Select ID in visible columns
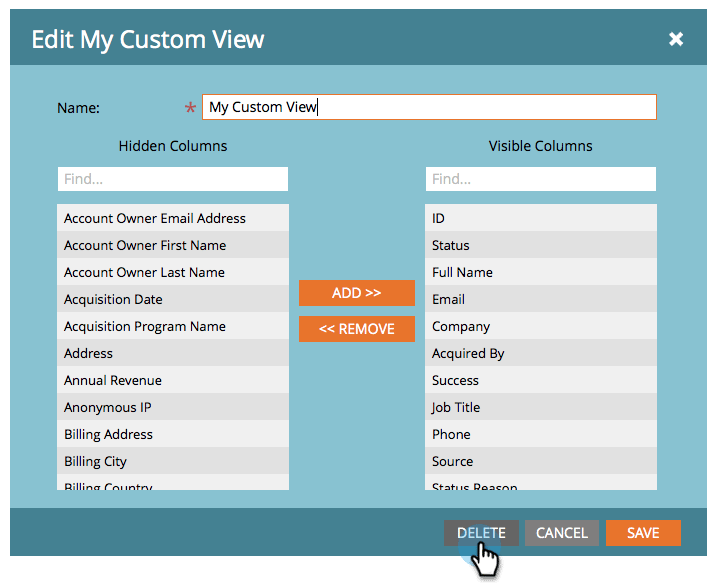 click(x=541, y=218)
